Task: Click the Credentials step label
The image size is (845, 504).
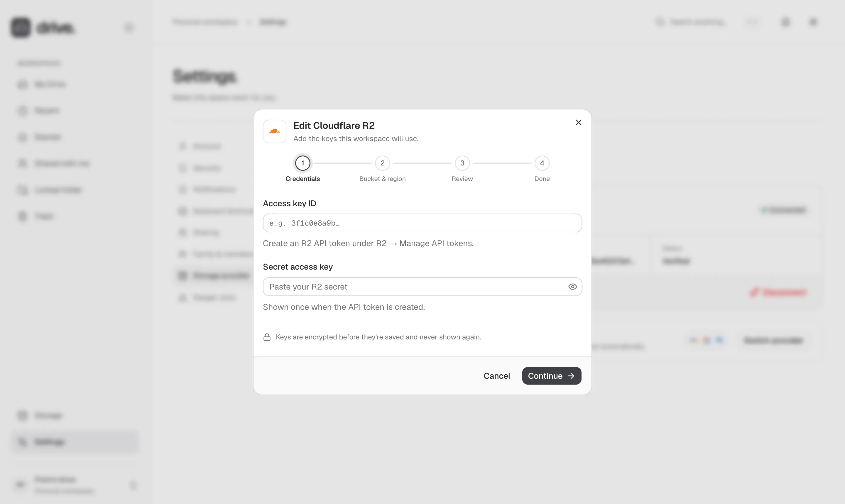Action: (302, 179)
